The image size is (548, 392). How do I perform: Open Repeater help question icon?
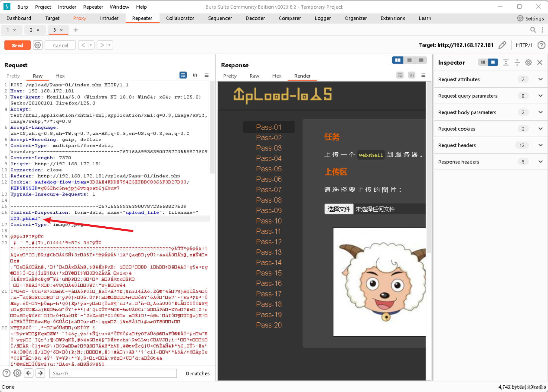click(541, 45)
